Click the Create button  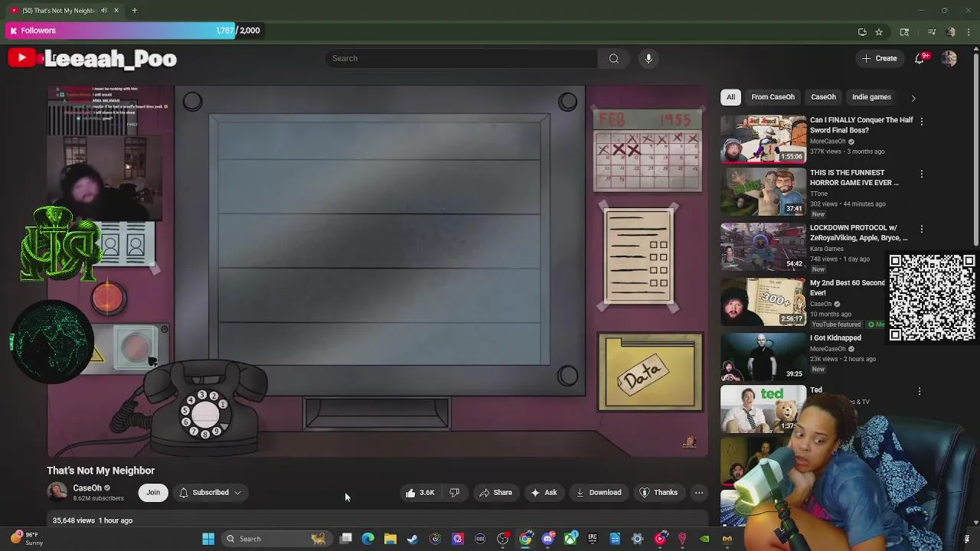coord(879,58)
